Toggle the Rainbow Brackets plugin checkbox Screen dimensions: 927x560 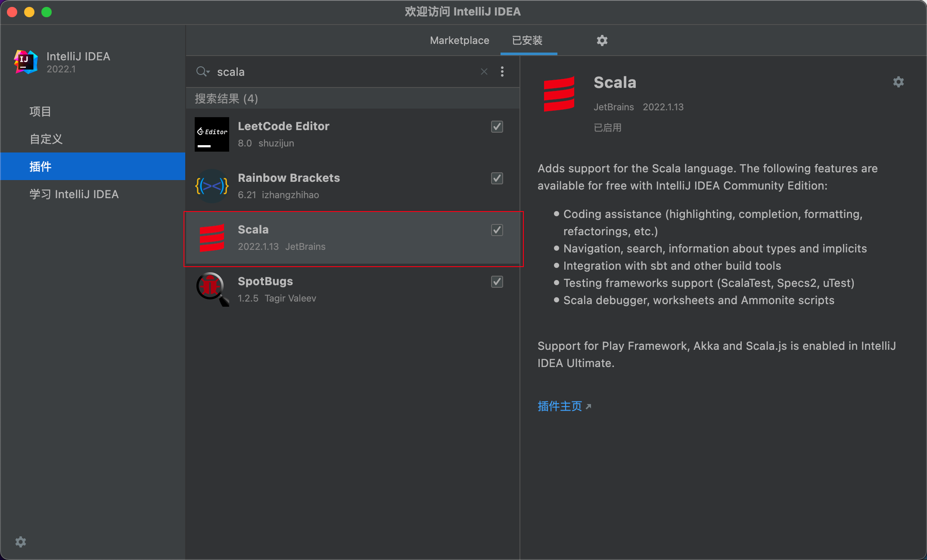[497, 179]
